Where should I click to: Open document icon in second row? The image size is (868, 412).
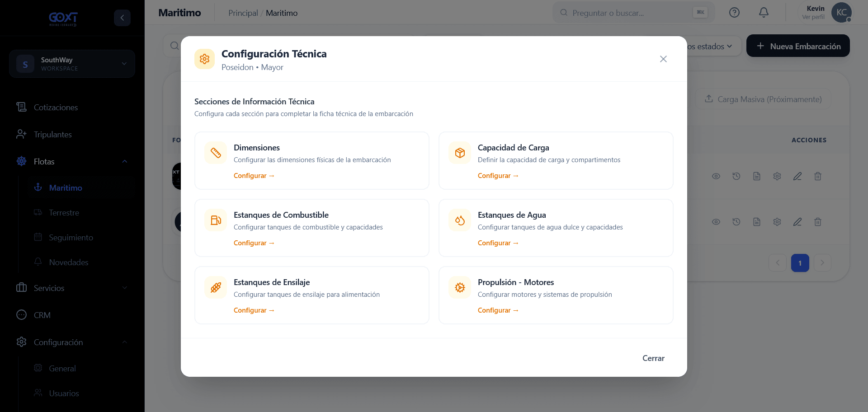[x=757, y=222]
